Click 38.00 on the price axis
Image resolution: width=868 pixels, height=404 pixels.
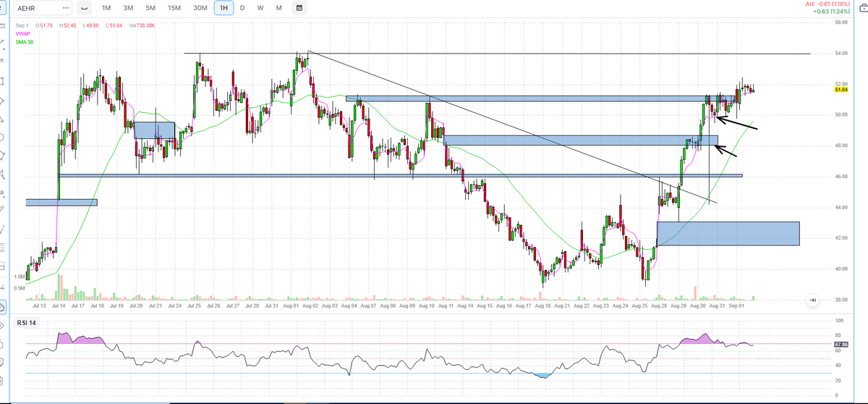(841, 300)
